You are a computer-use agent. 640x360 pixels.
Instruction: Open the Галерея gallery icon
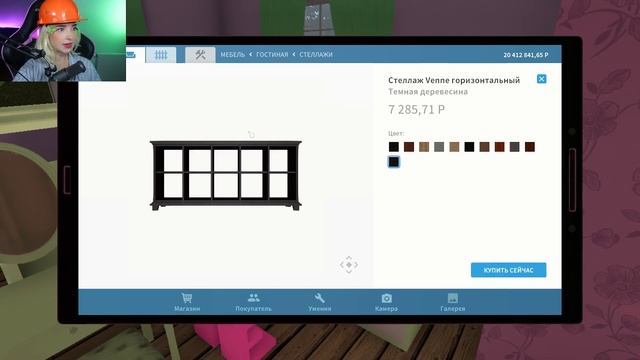[453, 302]
